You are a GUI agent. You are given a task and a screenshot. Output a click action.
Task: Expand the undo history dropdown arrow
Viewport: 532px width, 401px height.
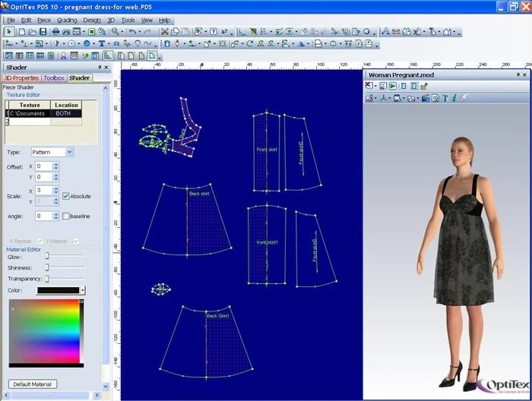coord(139,32)
